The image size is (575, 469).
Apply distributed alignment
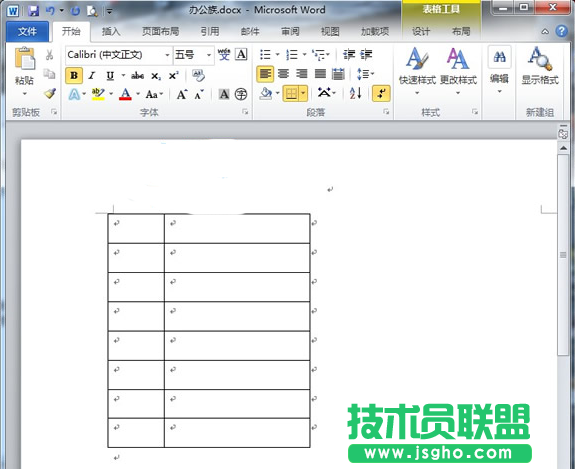338,74
